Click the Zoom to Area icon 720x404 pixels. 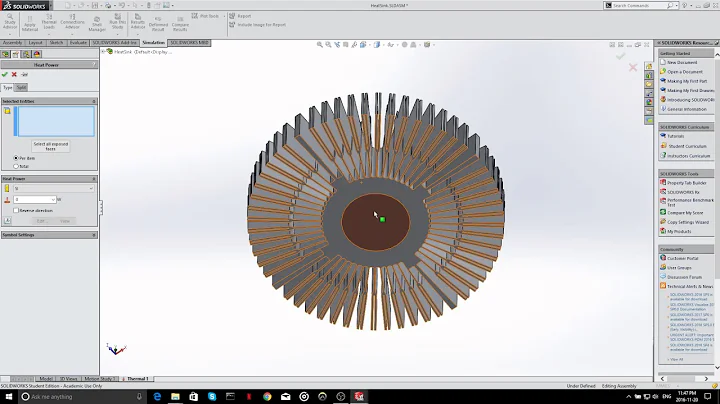pos(328,45)
